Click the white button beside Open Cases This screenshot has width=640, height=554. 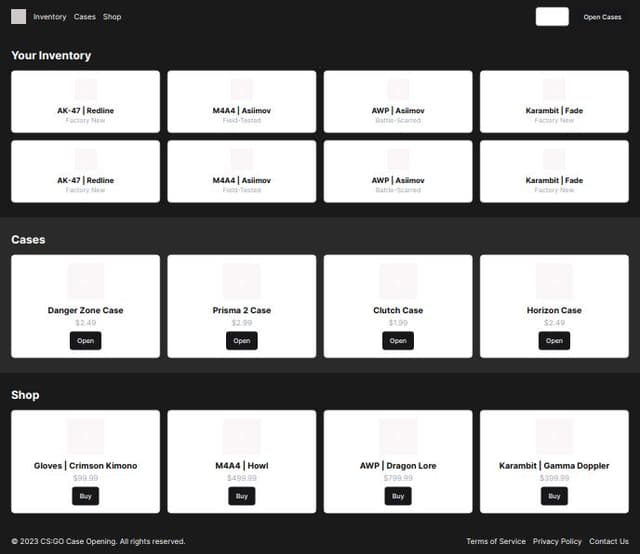click(x=552, y=17)
